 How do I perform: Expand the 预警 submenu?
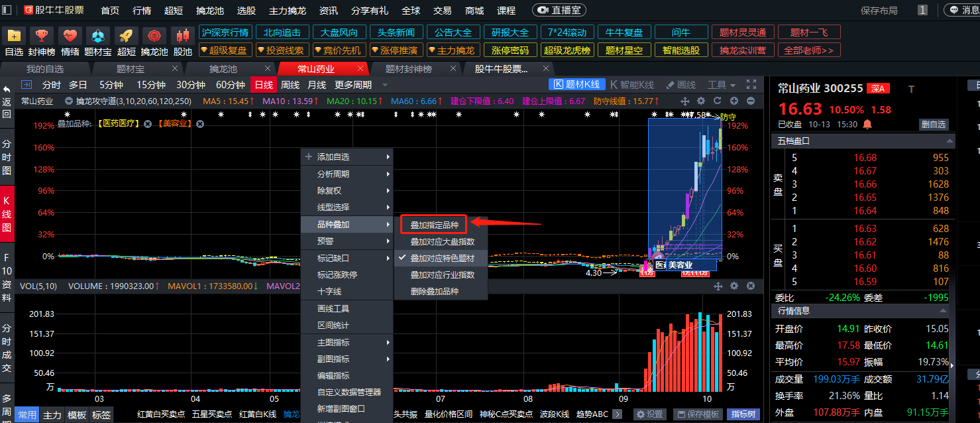[347, 241]
